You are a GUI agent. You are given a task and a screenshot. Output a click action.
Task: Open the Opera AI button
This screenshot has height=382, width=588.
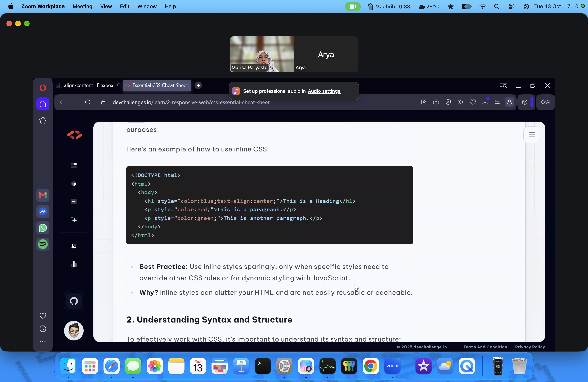pos(546,102)
